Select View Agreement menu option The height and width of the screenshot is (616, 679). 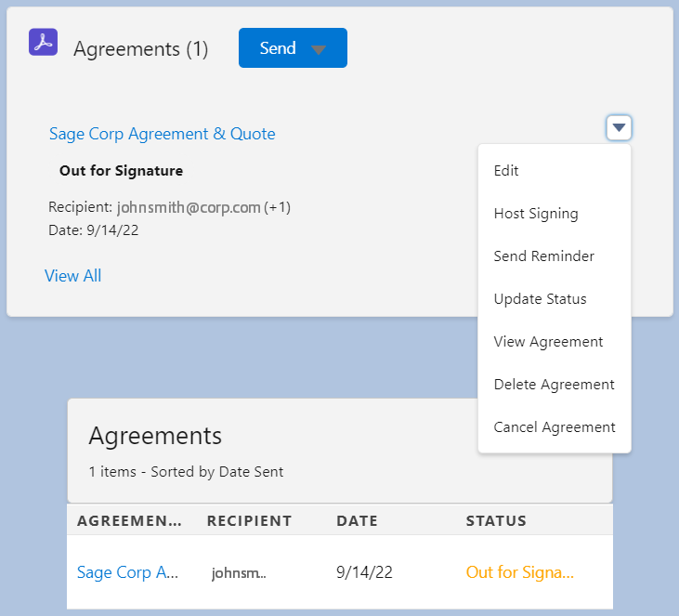548,342
